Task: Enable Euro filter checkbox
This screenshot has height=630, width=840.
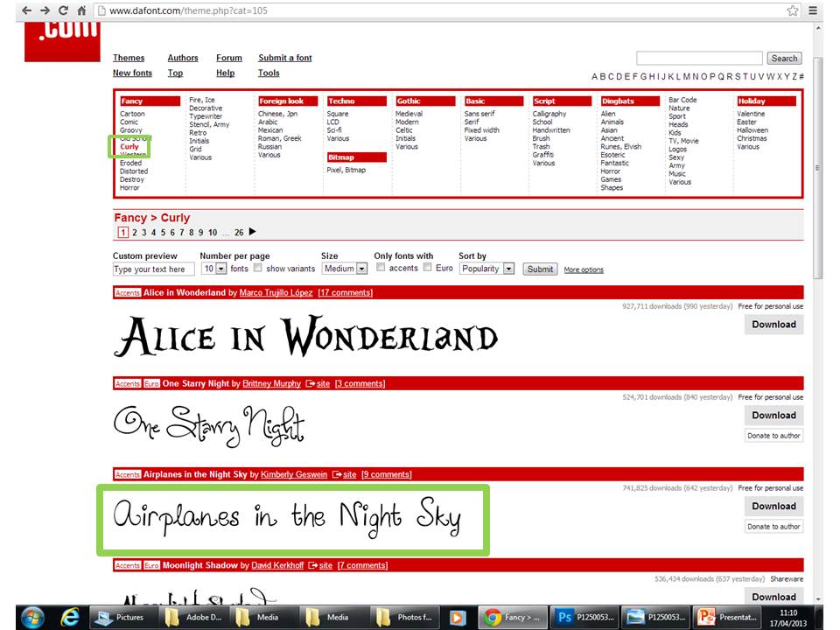Action: click(428, 268)
